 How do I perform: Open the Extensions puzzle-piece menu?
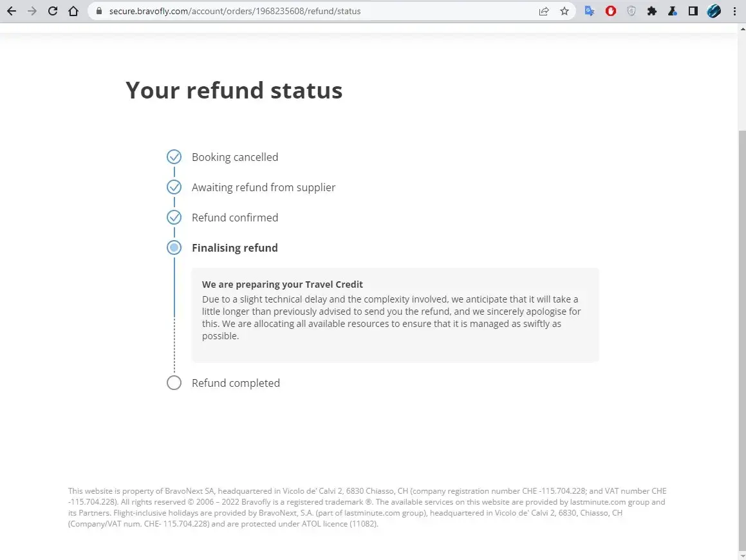click(x=652, y=11)
